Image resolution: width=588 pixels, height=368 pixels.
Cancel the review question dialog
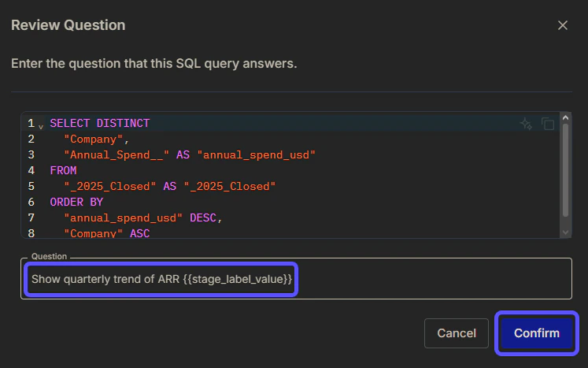457,333
